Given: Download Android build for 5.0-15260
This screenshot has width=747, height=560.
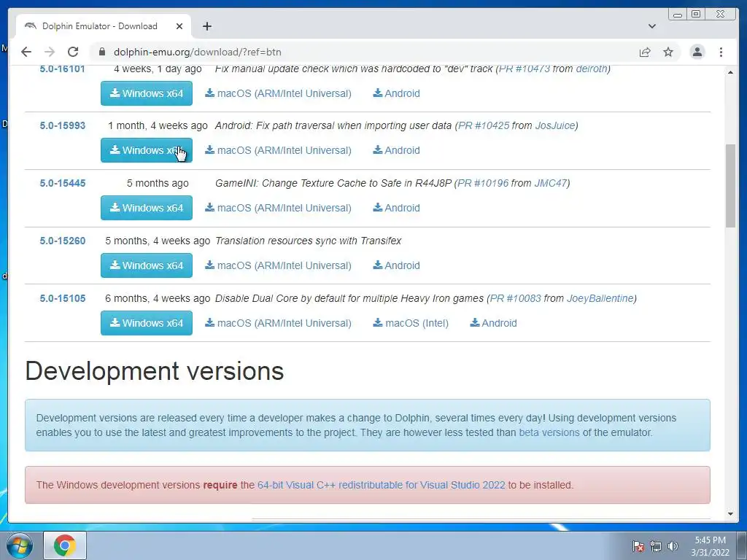Looking at the screenshot, I should (396, 265).
